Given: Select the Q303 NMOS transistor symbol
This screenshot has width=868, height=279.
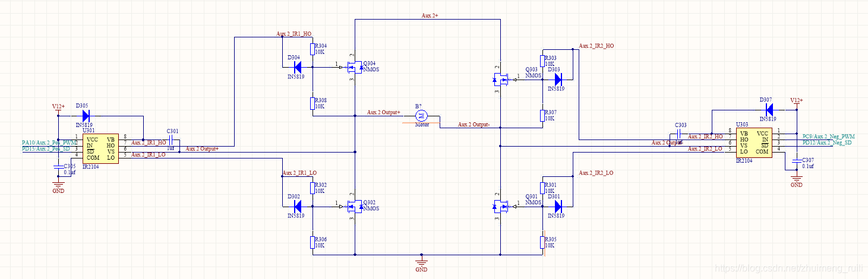Looking at the screenshot, I should coord(501,78).
